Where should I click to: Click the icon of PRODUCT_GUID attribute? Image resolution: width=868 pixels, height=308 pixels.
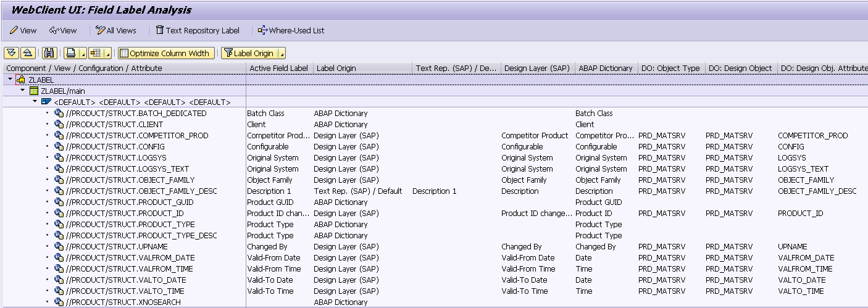coord(59,202)
